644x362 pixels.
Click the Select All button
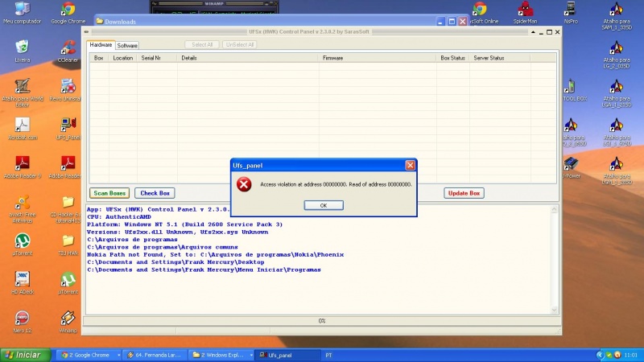[202, 44]
